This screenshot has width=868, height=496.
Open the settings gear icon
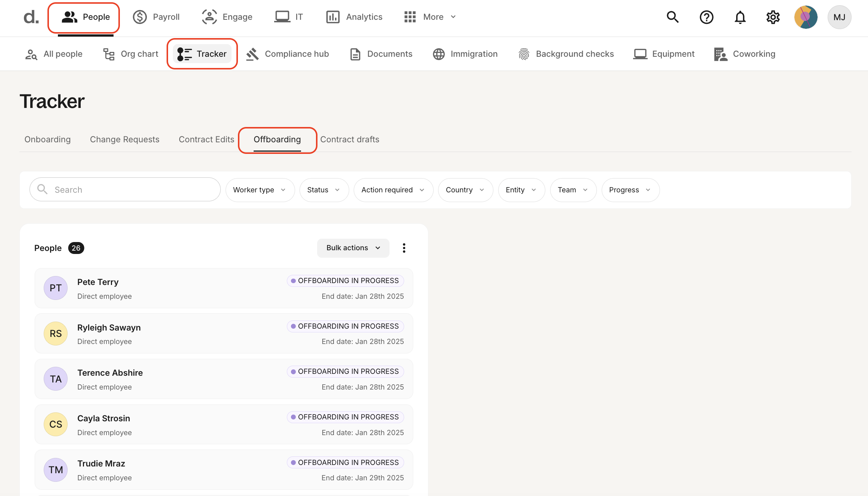point(773,17)
